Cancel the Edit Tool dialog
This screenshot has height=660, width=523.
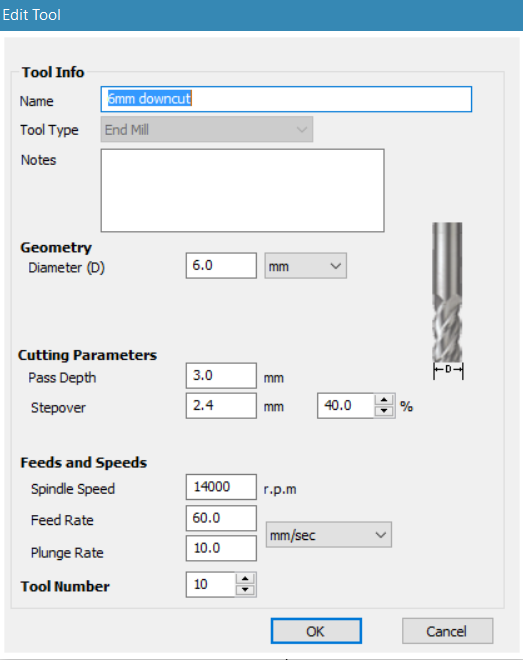click(x=447, y=631)
